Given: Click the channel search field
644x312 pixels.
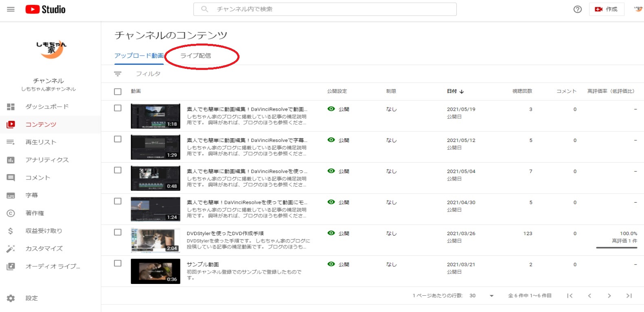Looking at the screenshot, I should point(325,9).
